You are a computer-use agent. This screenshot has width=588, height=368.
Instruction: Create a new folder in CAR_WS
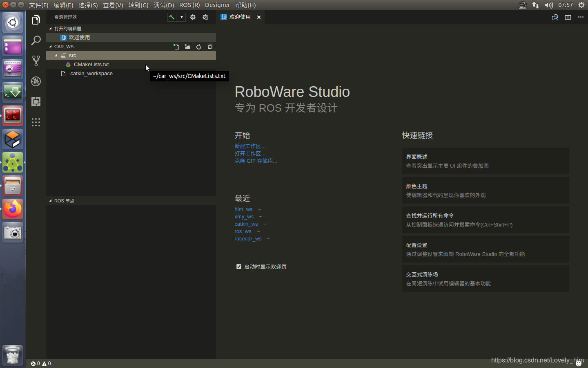[x=187, y=47]
